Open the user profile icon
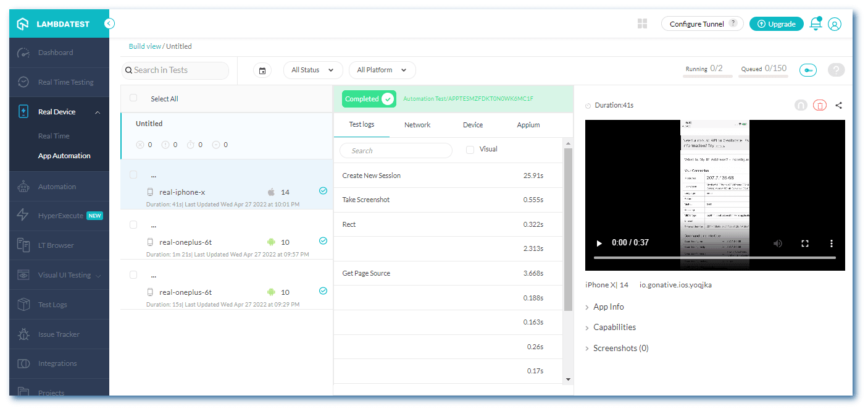868x411 pixels. point(835,24)
